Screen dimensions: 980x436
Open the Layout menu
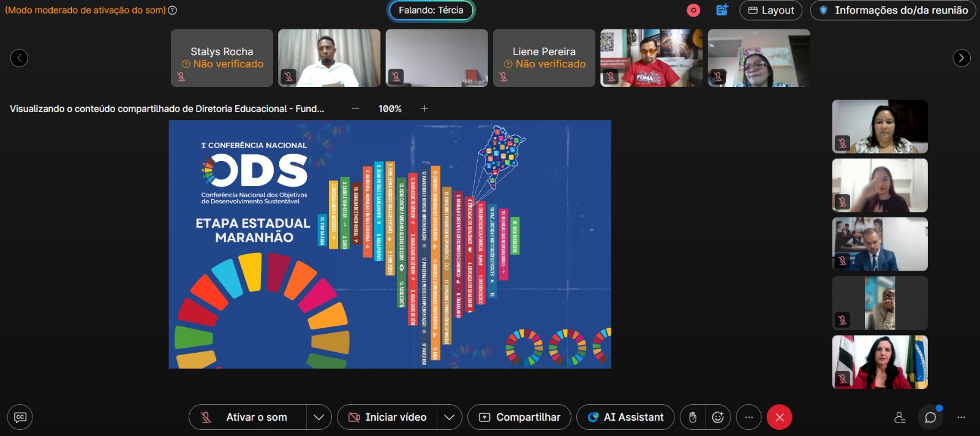[x=771, y=10]
